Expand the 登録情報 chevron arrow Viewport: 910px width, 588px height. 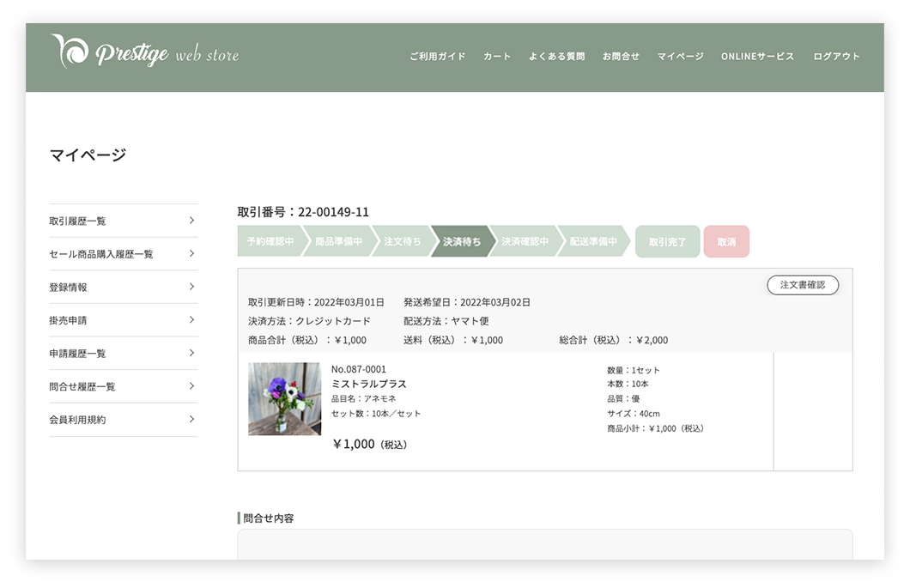pyautogui.click(x=191, y=287)
